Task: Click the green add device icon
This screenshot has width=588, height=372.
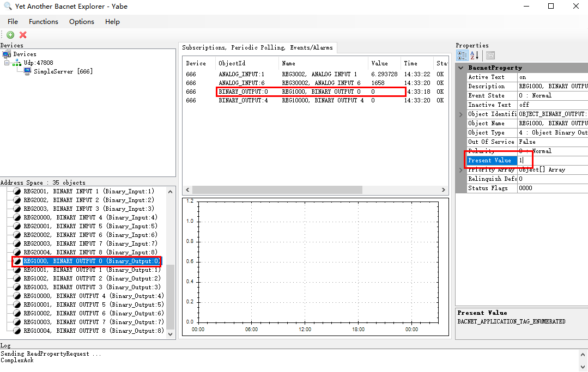Action: click(10, 35)
